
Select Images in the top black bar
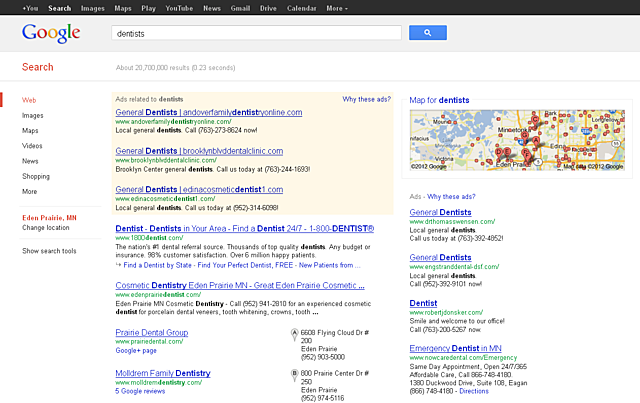[93, 8]
